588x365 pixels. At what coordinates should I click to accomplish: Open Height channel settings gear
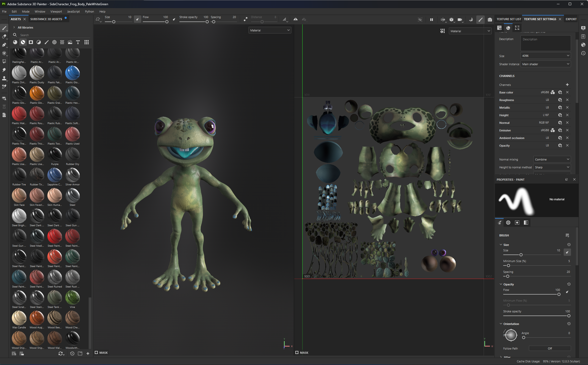[x=560, y=115]
